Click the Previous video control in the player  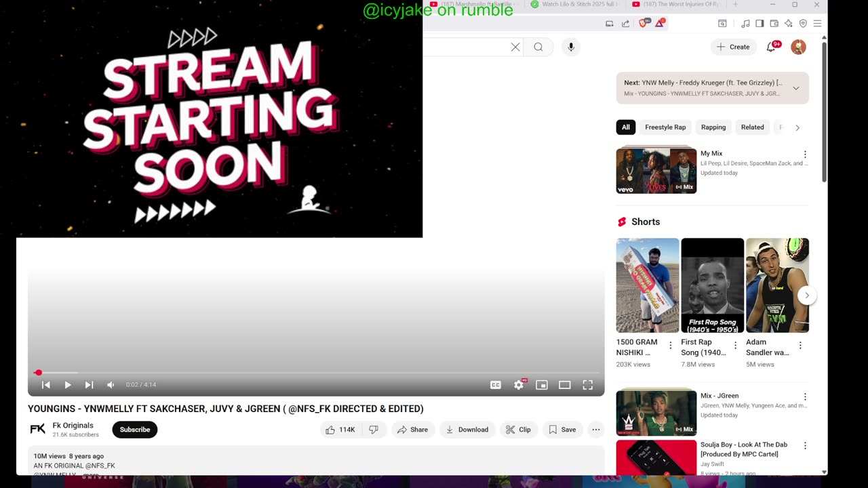point(46,385)
